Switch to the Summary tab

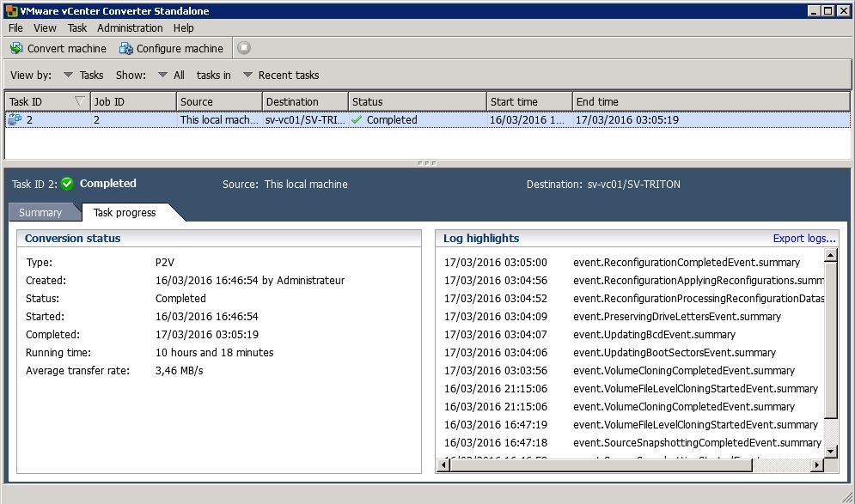(x=40, y=212)
